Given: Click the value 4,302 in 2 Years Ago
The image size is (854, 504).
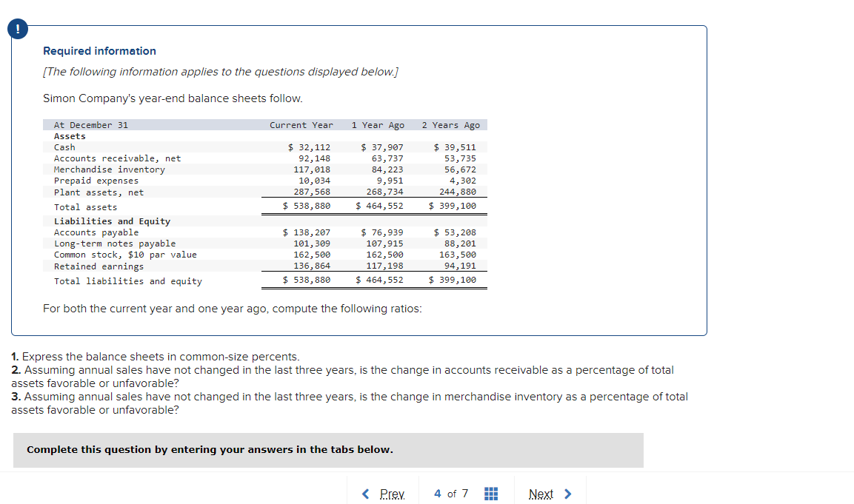Looking at the screenshot, I should coord(463,181).
